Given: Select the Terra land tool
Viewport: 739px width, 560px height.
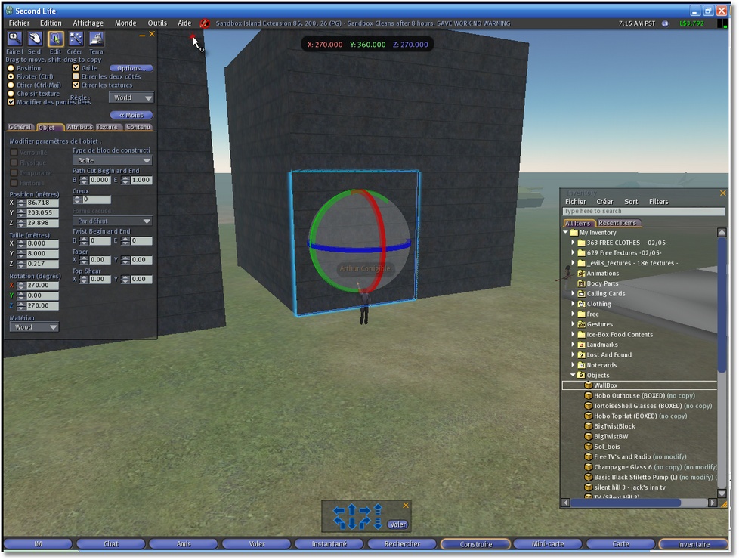Looking at the screenshot, I should point(96,39).
